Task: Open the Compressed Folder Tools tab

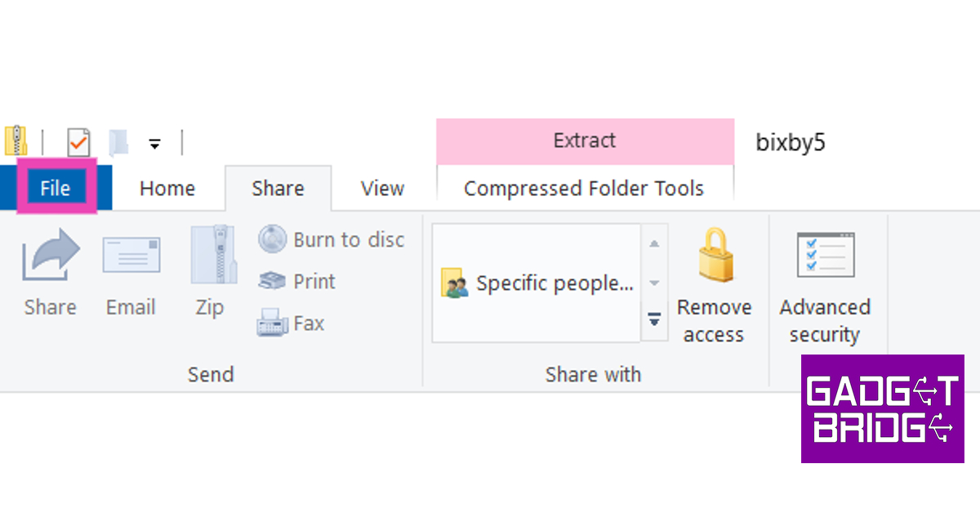Action: click(584, 189)
